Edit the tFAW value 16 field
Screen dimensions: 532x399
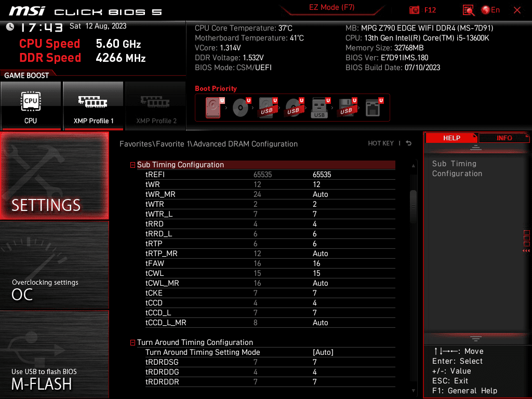[x=316, y=263]
